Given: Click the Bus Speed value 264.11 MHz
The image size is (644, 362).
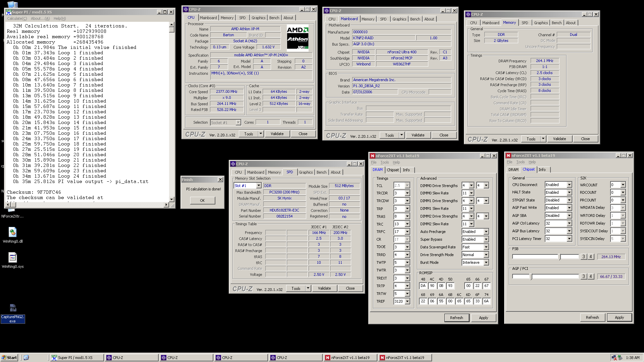Looking at the screenshot, I should 227,104.
